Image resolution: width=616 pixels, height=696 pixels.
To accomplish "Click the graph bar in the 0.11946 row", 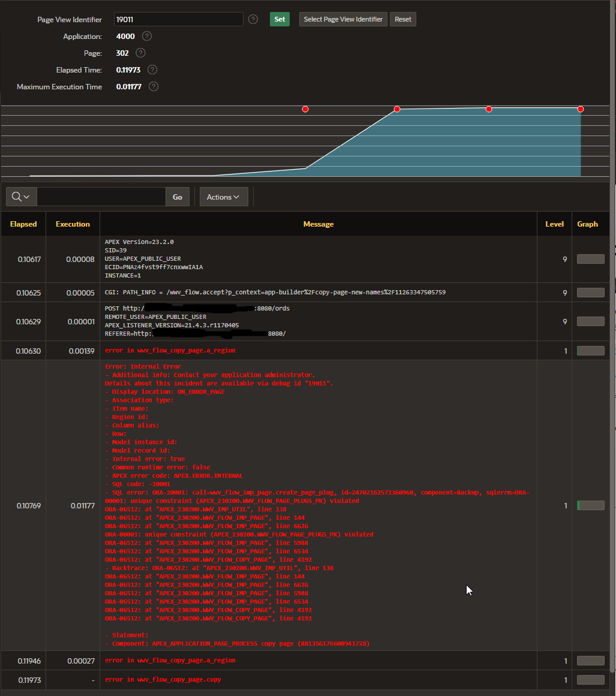I will coord(591,661).
